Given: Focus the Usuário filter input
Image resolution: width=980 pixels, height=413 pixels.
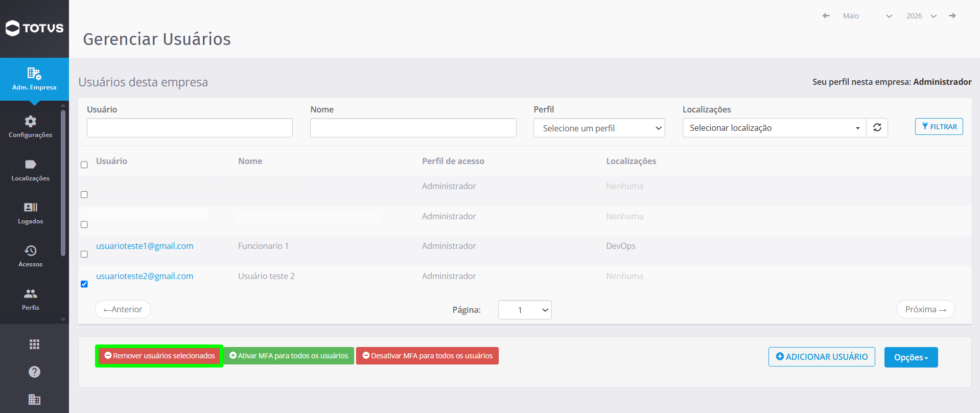Looking at the screenshot, I should [x=190, y=128].
